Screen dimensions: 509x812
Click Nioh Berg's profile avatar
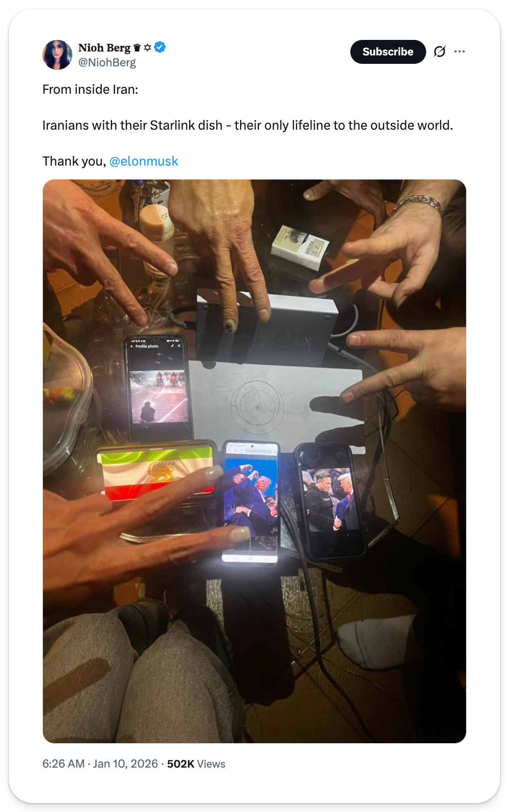57,55
